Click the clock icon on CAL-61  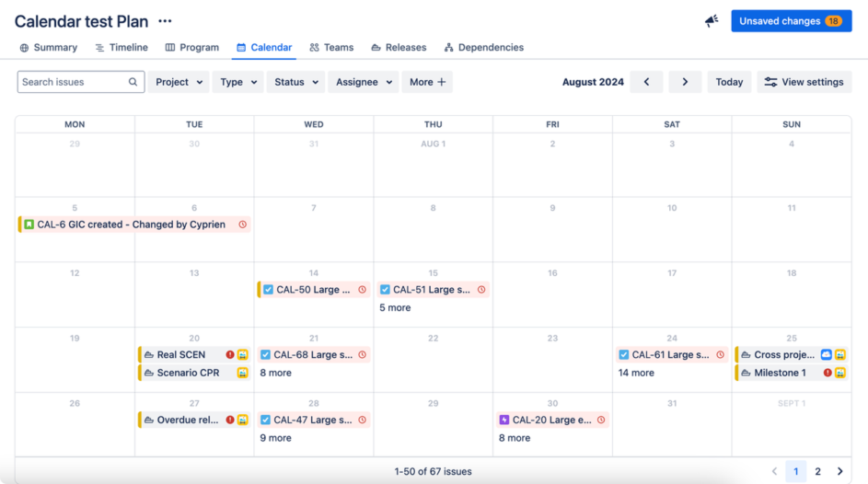720,354
